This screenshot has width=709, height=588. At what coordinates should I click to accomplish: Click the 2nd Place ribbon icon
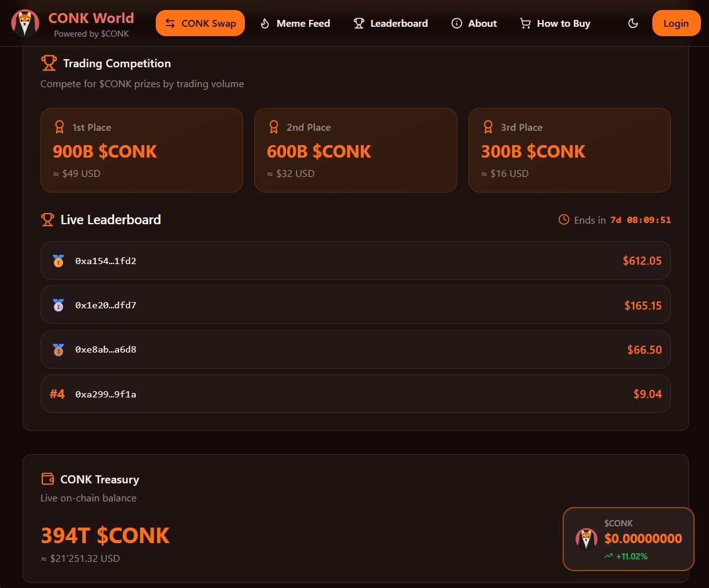[x=274, y=127]
